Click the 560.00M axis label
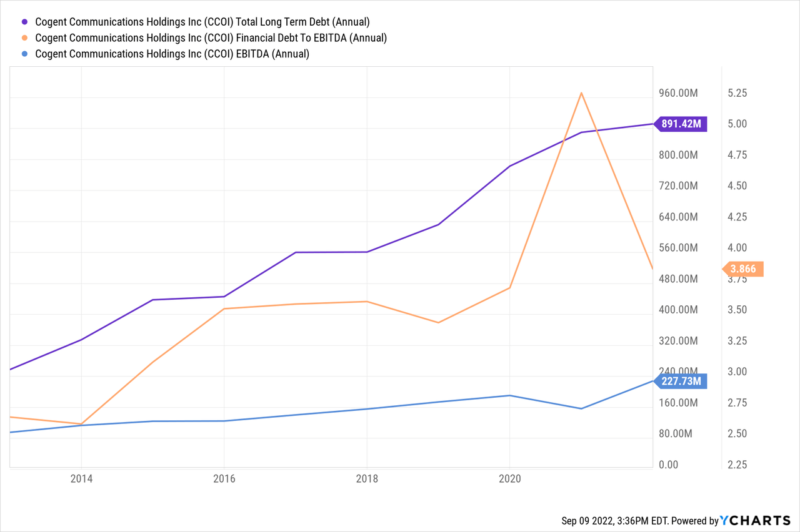Screen dimensions: 800x532 click(x=679, y=248)
